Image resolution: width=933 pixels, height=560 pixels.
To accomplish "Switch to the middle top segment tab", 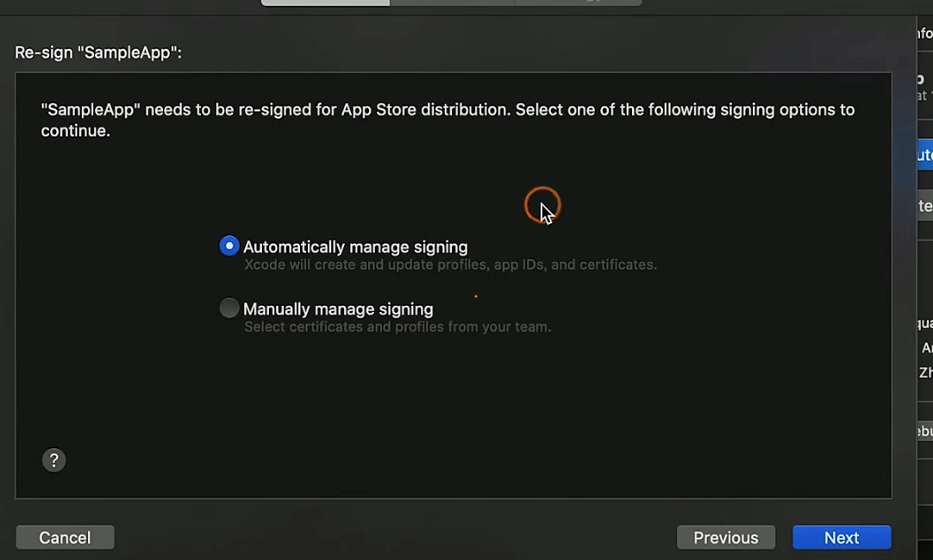I will [x=452, y=3].
